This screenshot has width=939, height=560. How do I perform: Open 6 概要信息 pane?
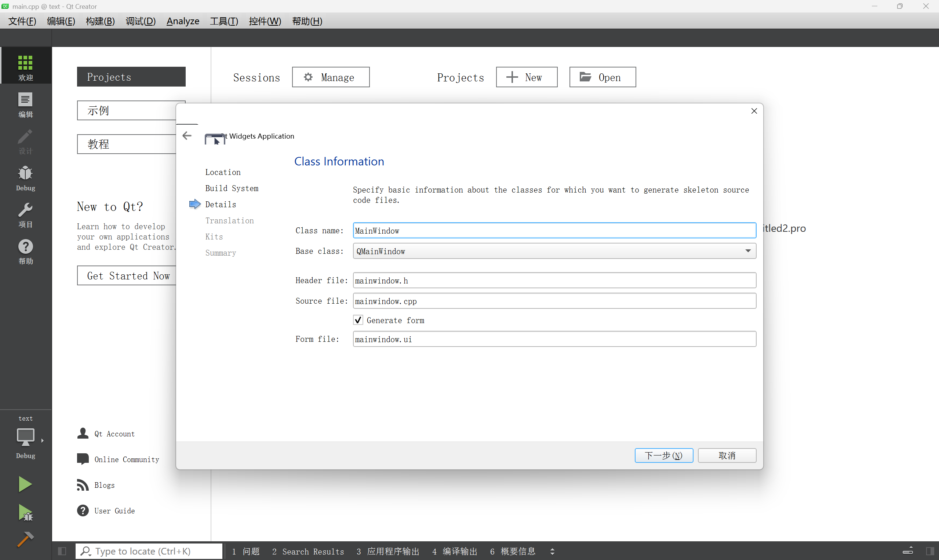click(x=512, y=551)
